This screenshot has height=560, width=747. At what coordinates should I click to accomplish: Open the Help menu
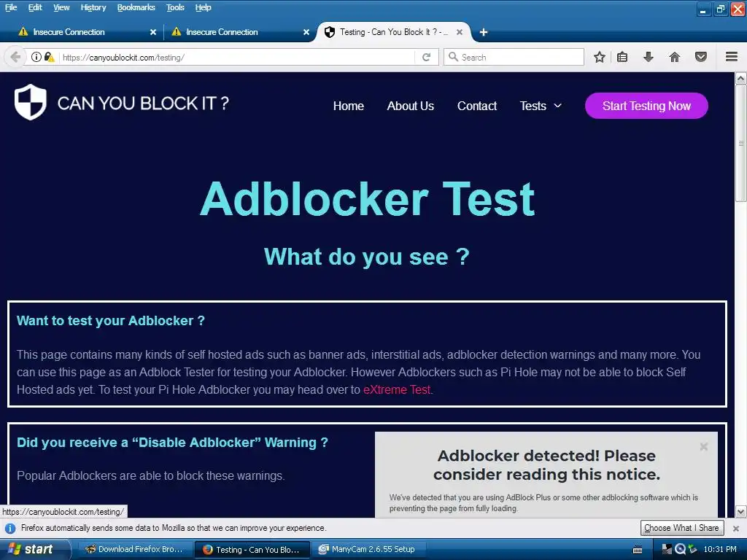pyautogui.click(x=204, y=7)
